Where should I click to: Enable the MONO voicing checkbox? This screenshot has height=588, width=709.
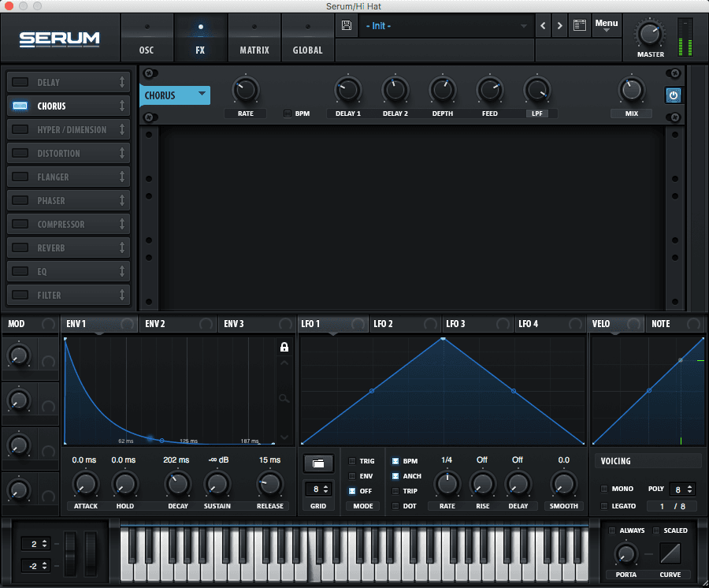point(604,489)
